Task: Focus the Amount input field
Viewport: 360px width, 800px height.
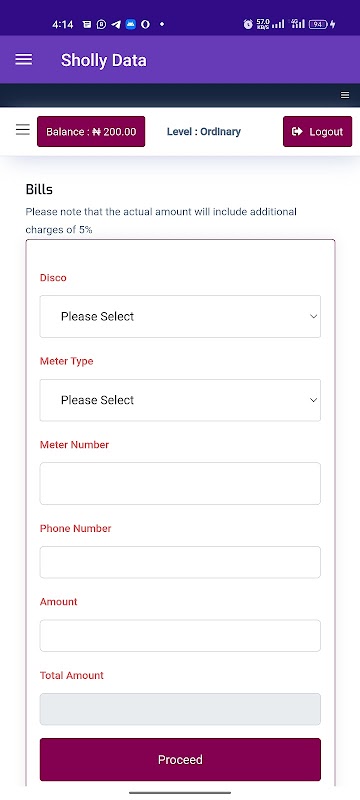Action: pos(180,635)
